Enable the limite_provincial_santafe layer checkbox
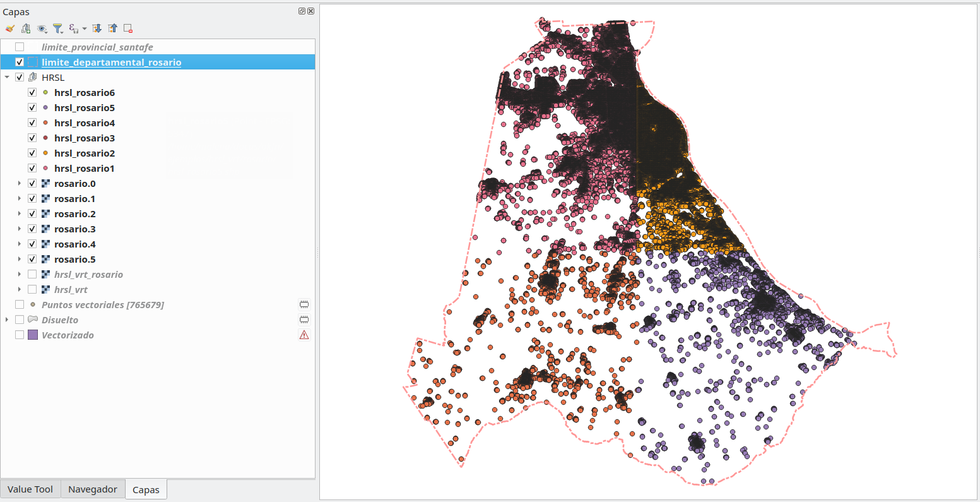Viewport: 980px width, 502px height. pos(20,47)
